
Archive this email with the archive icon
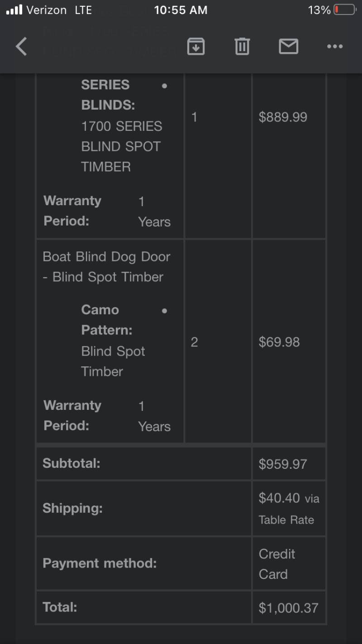(x=196, y=46)
